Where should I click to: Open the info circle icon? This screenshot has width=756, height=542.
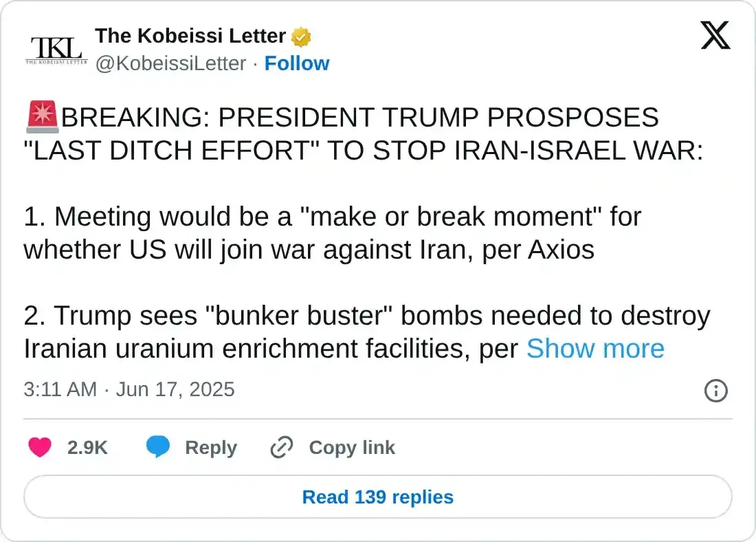[716, 391]
